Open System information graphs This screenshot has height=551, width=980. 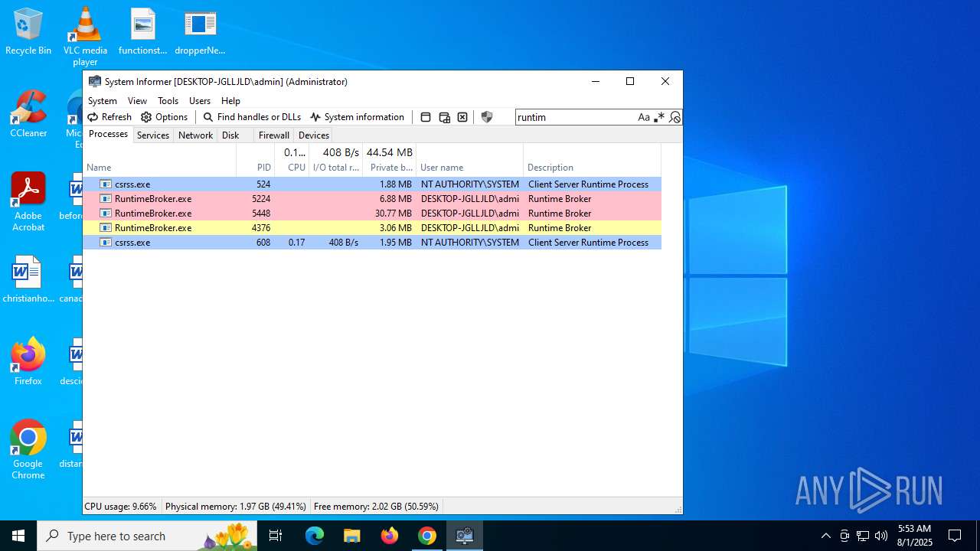point(357,117)
